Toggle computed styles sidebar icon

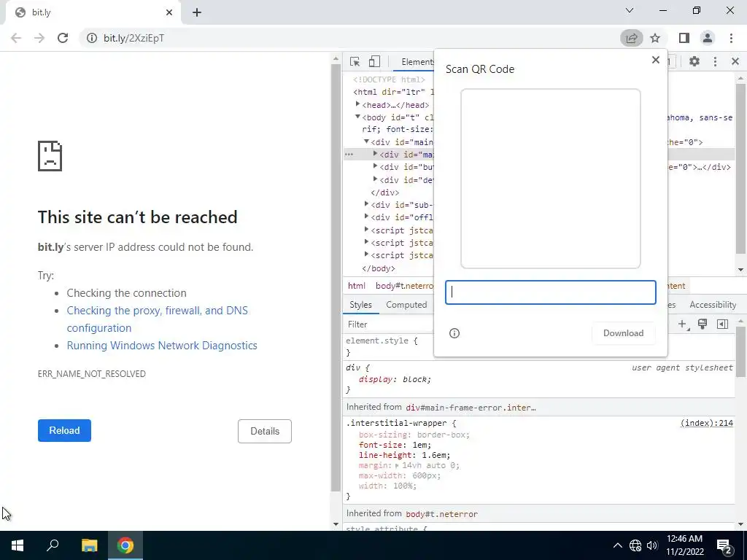(722, 324)
